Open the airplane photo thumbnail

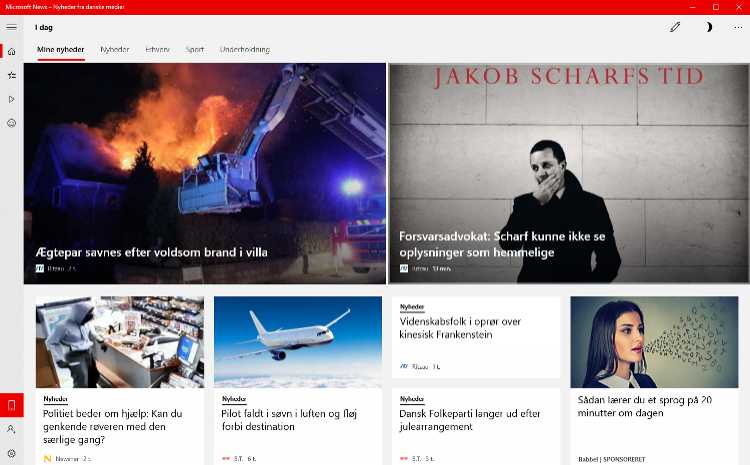click(x=298, y=342)
